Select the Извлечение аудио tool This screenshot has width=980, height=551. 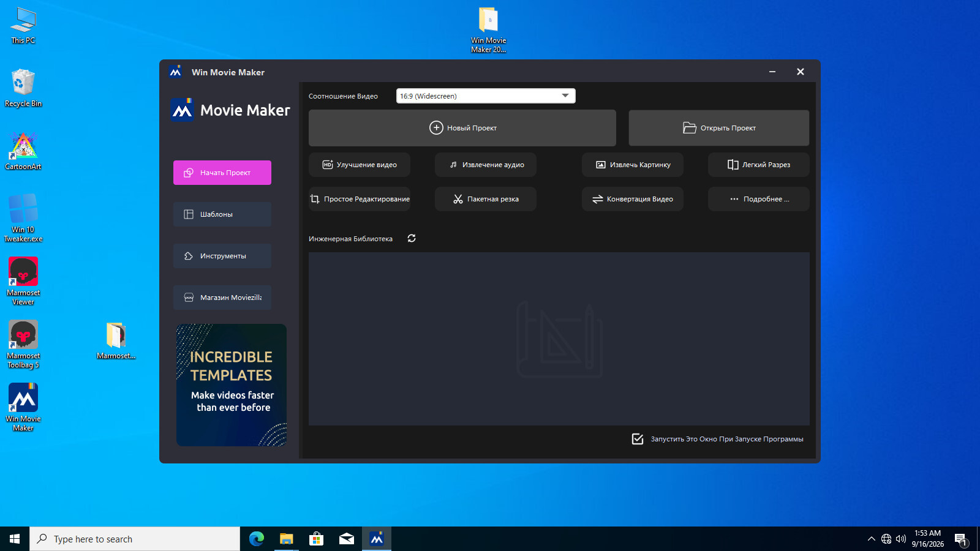[x=486, y=165]
